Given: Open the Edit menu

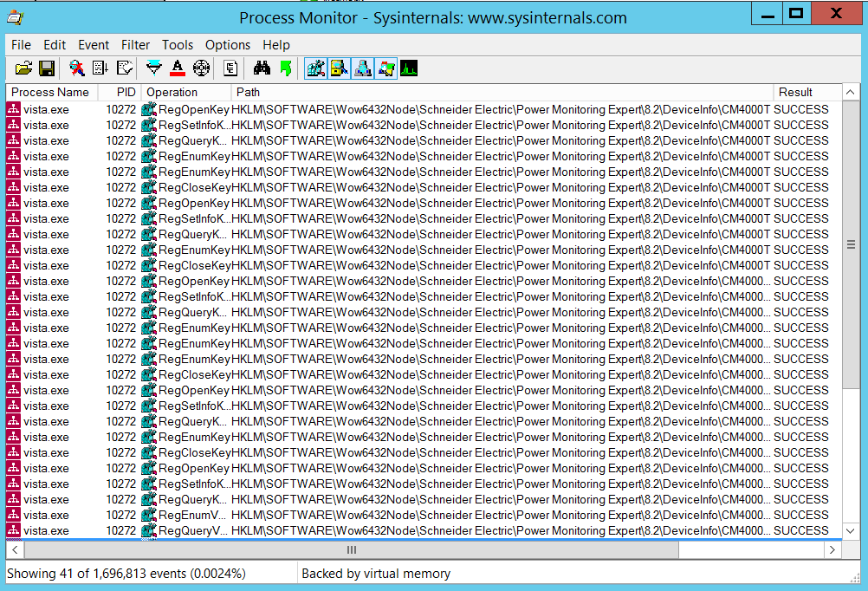Looking at the screenshot, I should [55, 45].
